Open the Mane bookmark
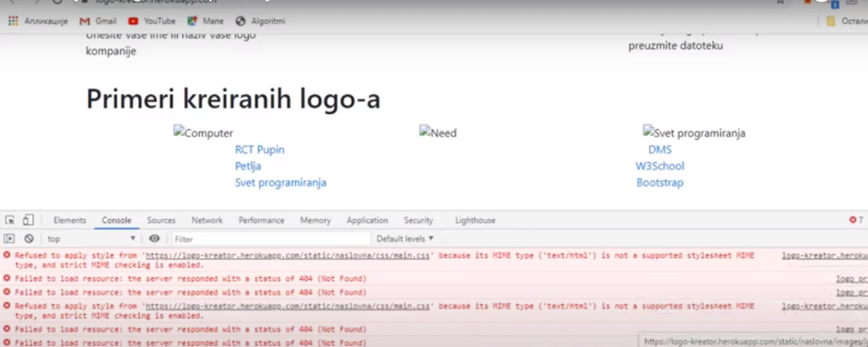Image resolution: width=868 pixels, height=347 pixels. click(206, 21)
